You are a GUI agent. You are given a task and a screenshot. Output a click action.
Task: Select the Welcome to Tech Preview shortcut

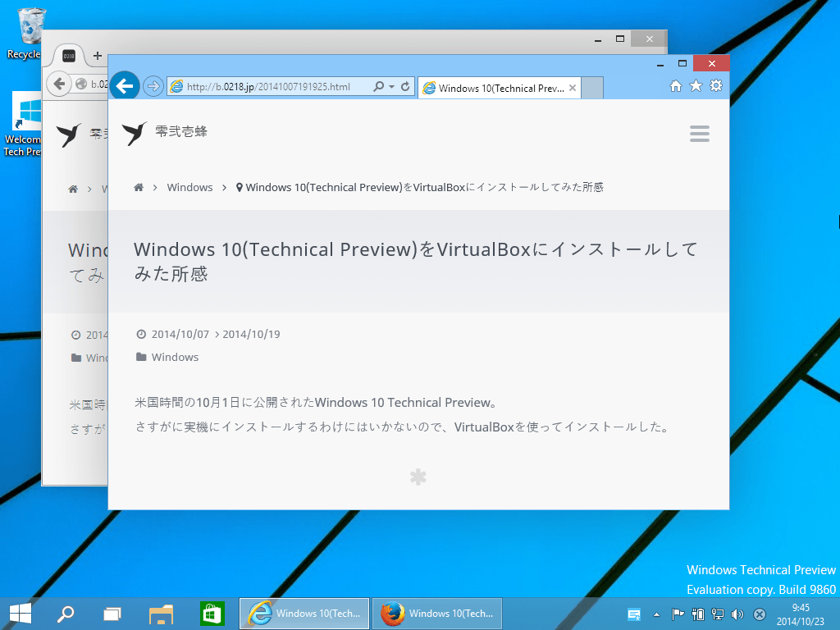click(22, 125)
